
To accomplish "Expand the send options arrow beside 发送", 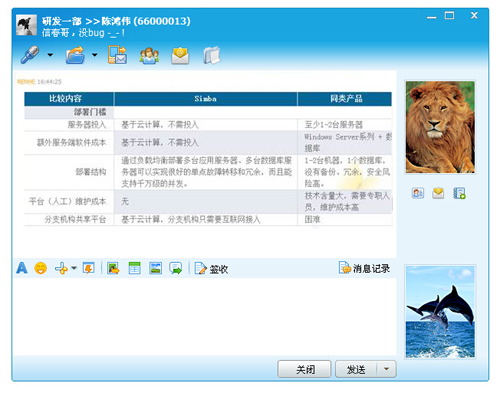I will point(387,369).
